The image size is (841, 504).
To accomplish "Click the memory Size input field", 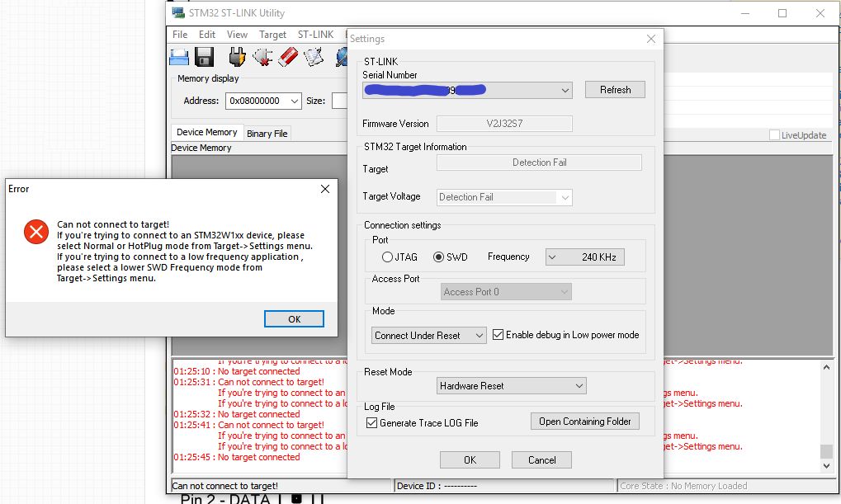I will tap(340, 101).
